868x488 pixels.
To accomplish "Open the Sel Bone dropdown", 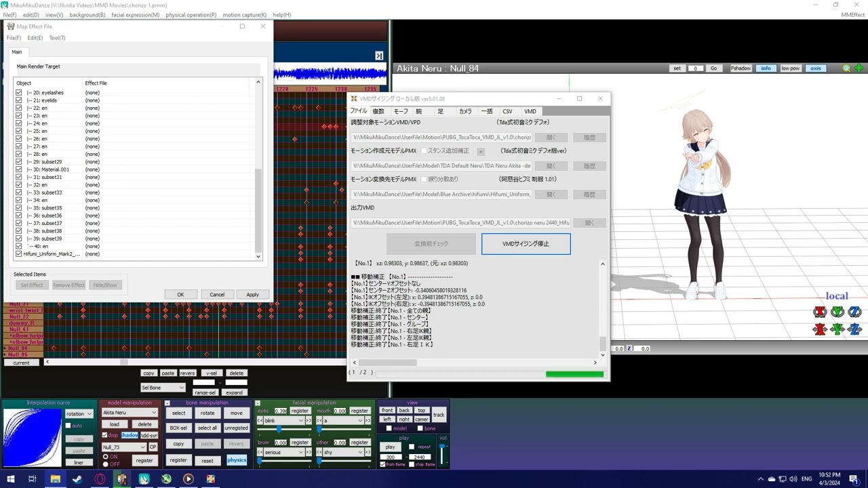I will tap(163, 388).
